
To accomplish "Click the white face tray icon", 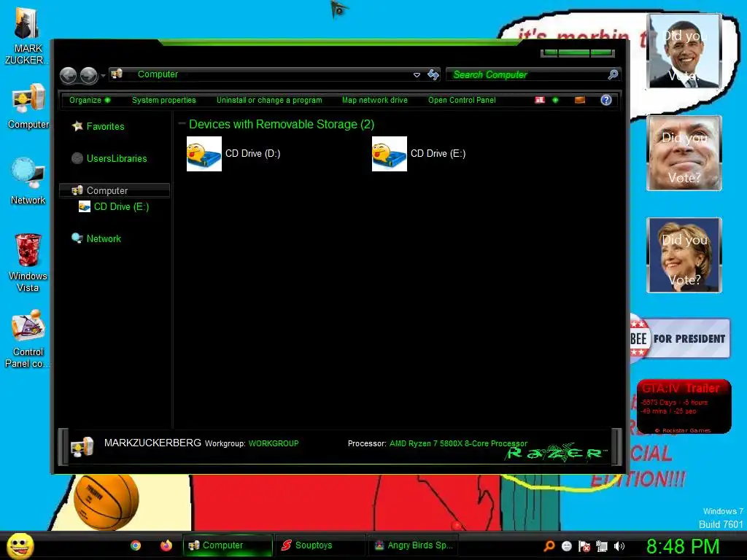I will tap(567, 546).
